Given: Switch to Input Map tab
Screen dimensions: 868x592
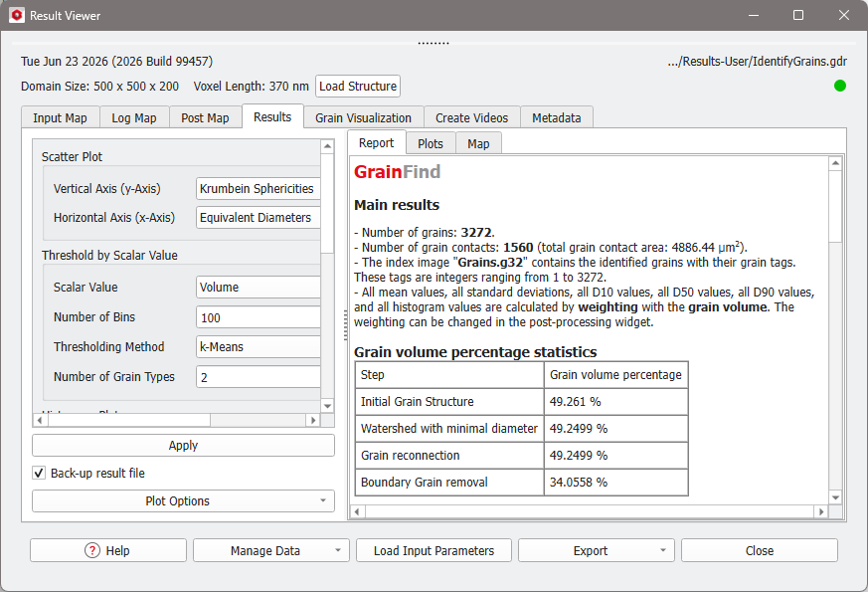Looking at the screenshot, I should point(60,118).
